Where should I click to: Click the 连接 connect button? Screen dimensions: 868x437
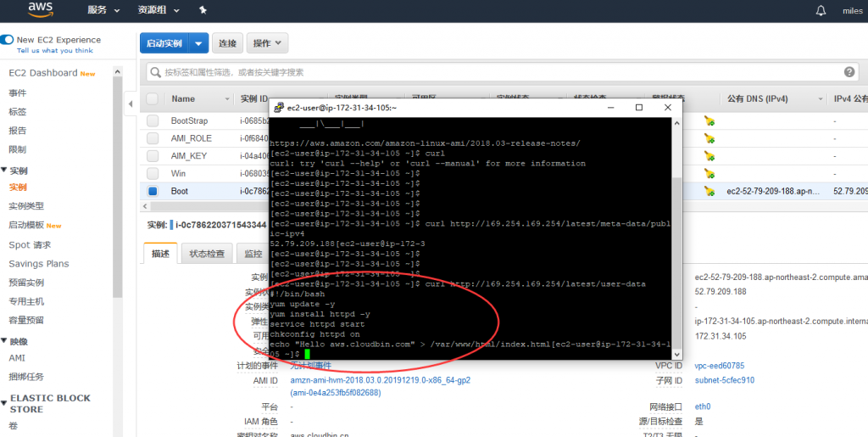(227, 43)
